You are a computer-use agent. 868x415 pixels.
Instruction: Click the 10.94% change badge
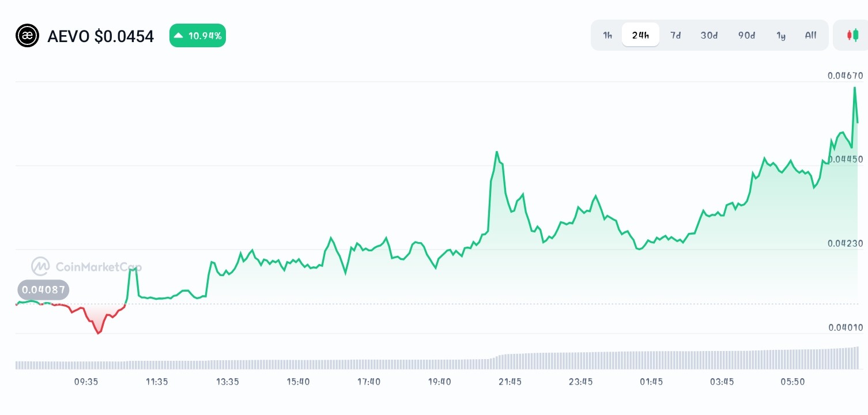pyautogui.click(x=198, y=35)
